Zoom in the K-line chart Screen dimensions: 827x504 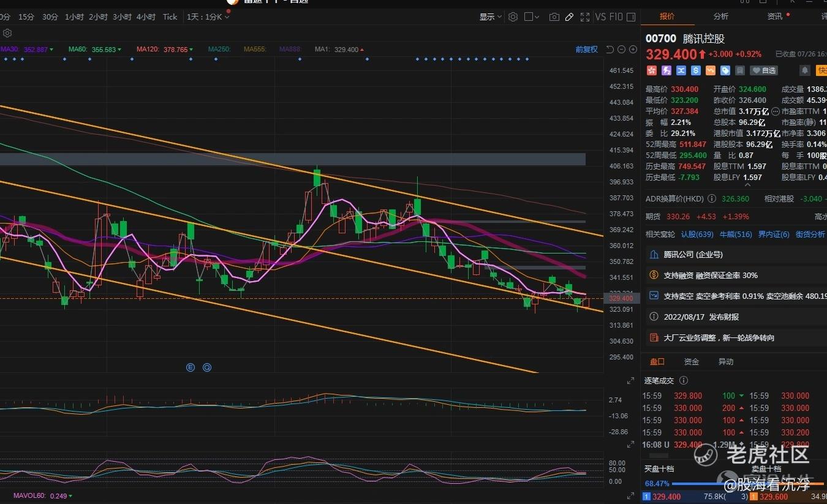(633, 50)
